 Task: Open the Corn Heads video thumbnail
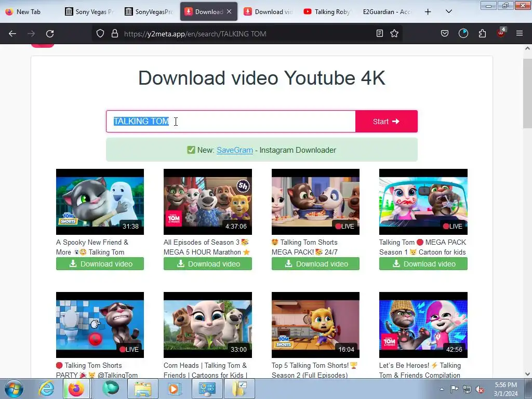tap(208, 325)
